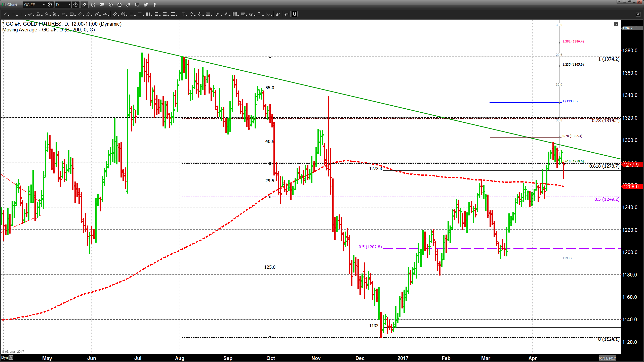Click the 0.618 (1278.7) retracement label
The image size is (644, 362).
pos(604,166)
